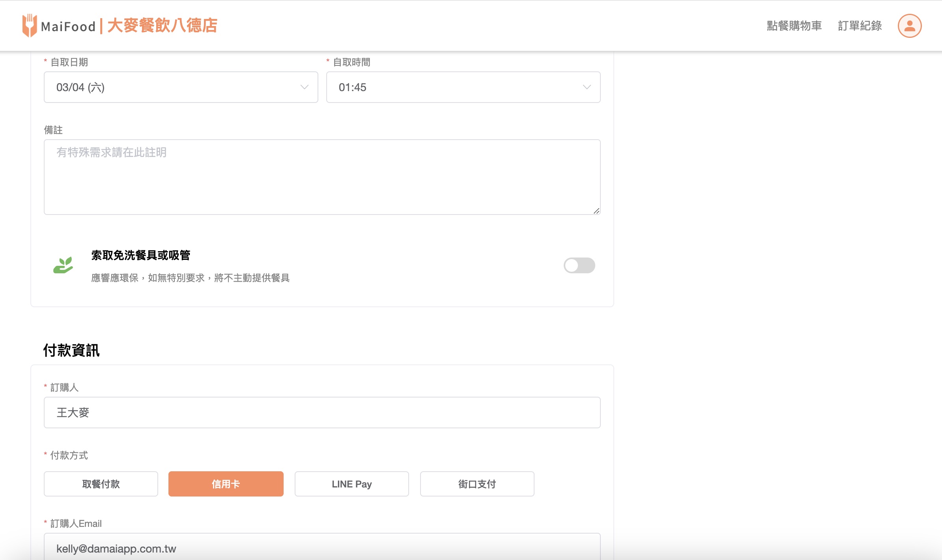Click the pickup time chevron arrow
Screen dimensions: 942x560
(x=587, y=87)
